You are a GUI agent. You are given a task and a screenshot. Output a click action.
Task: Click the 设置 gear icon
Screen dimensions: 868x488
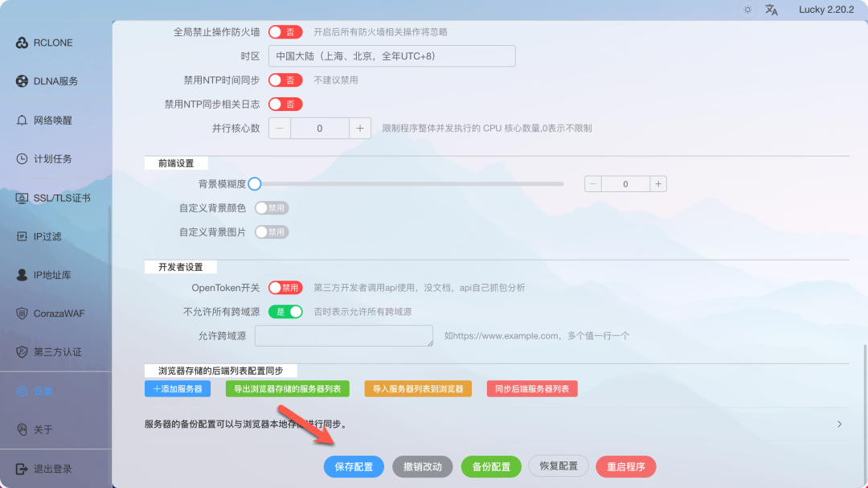coord(22,391)
